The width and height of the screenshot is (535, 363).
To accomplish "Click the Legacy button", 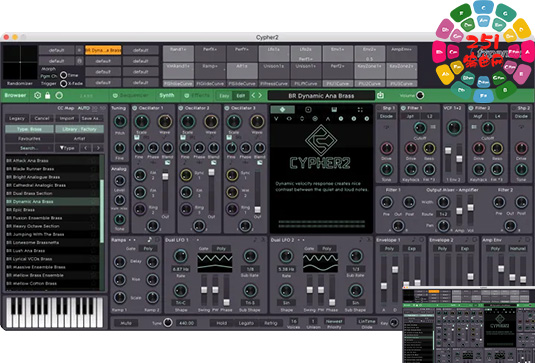I will (x=17, y=118).
